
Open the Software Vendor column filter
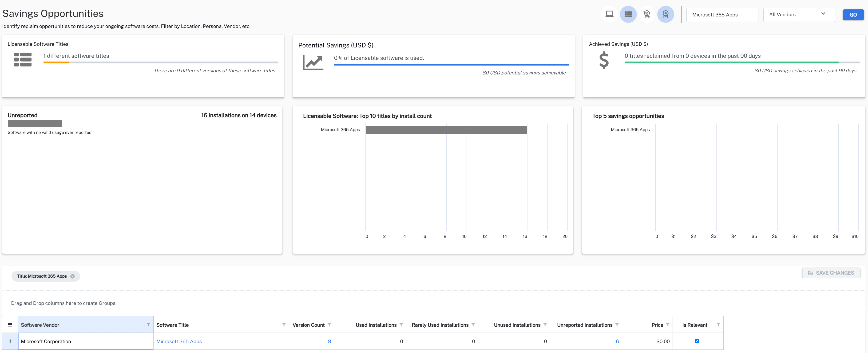(148, 325)
